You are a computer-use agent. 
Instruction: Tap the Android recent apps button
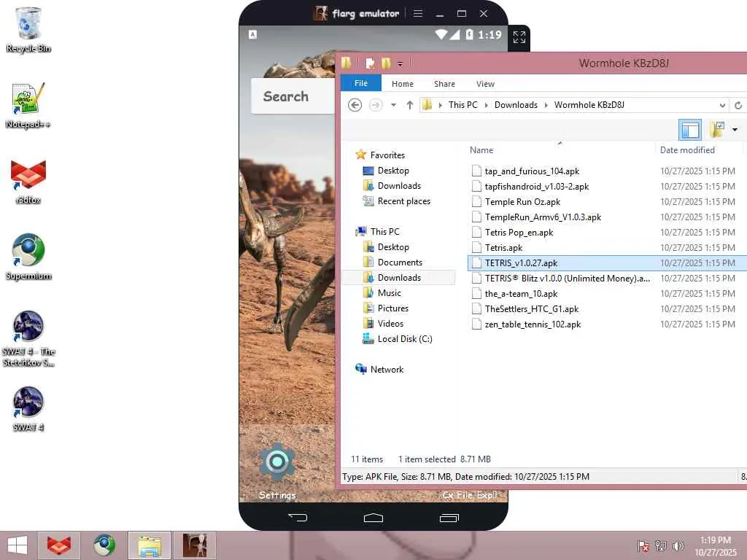click(x=449, y=517)
